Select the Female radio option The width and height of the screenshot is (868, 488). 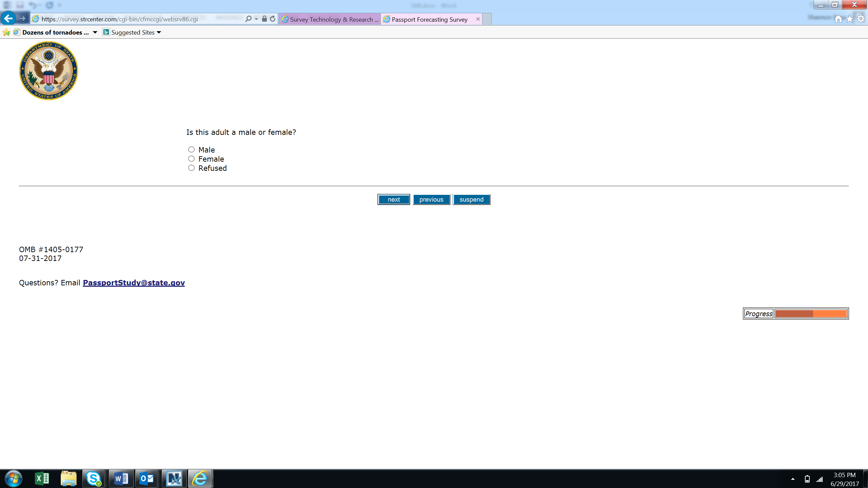pos(192,159)
